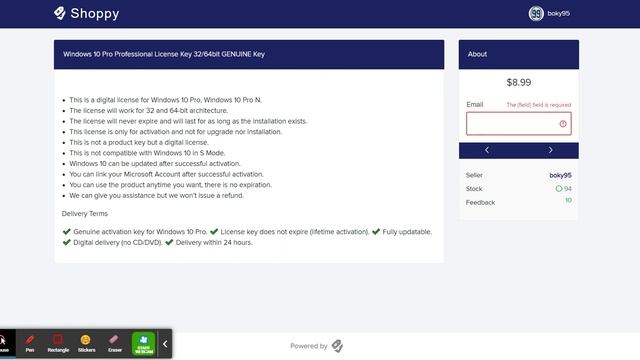
Task: Click 'We can give you assistance' refund line
Action: (x=156, y=196)
